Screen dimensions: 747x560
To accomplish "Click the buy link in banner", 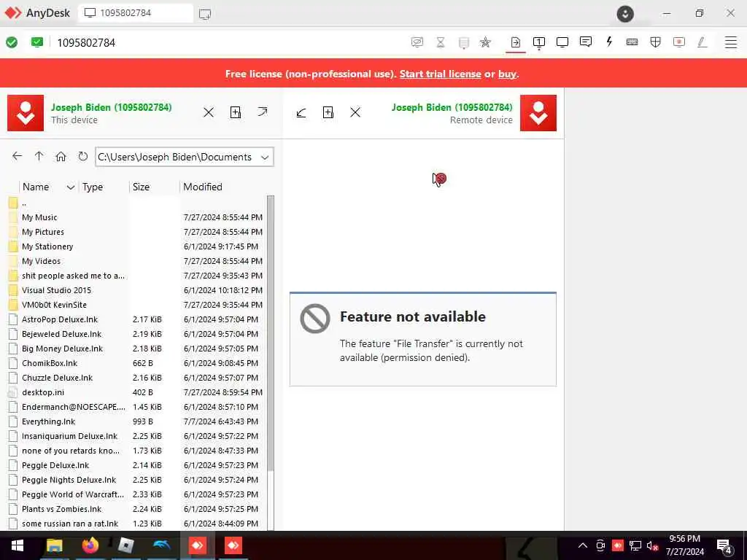I will [508, 74].
